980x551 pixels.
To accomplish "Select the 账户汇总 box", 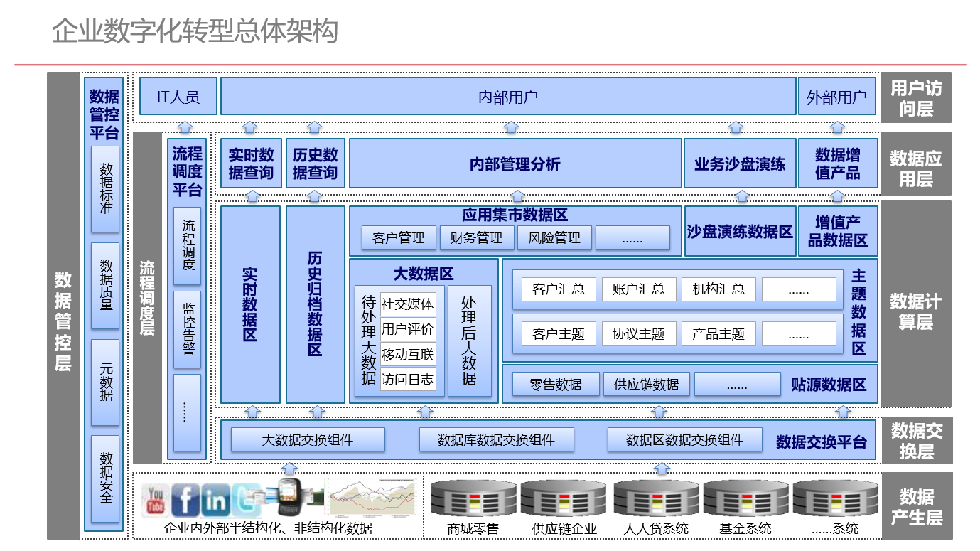I will pos(639,289).
